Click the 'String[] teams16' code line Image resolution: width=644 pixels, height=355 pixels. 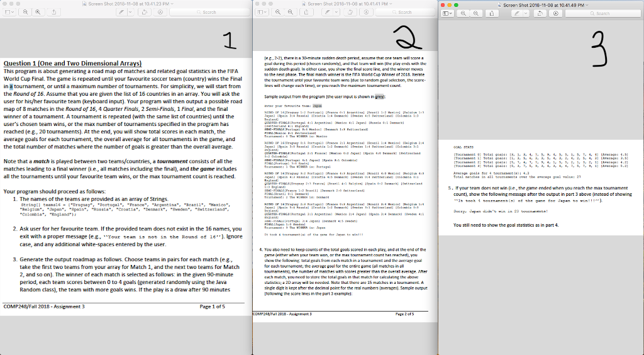tap(125, 205)
